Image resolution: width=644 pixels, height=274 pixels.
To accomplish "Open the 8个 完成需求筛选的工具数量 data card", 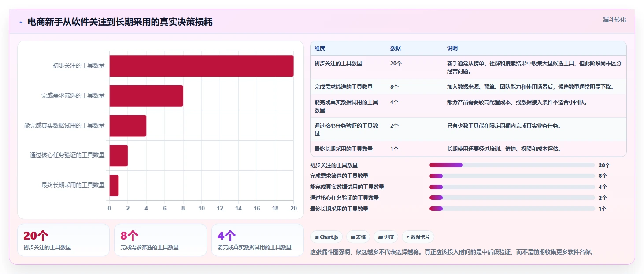I will 160,240.
